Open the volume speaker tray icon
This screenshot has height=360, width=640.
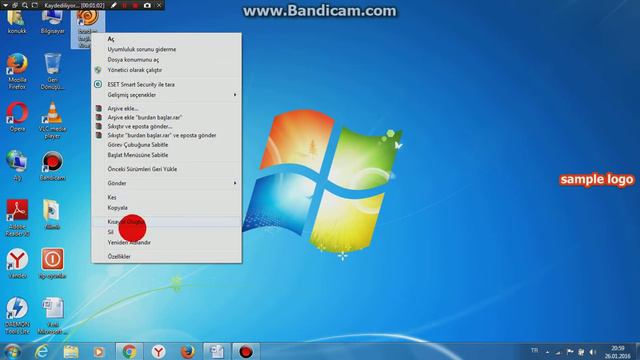click(592, 352)
